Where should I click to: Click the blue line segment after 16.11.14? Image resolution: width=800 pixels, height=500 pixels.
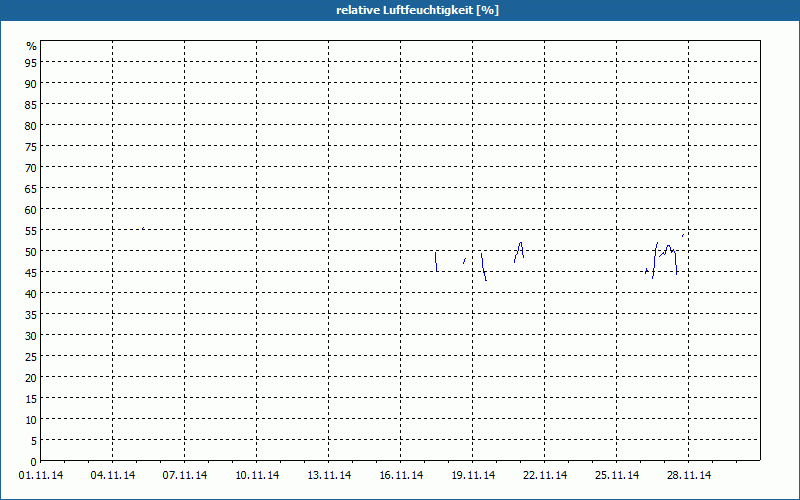(436, 261)
